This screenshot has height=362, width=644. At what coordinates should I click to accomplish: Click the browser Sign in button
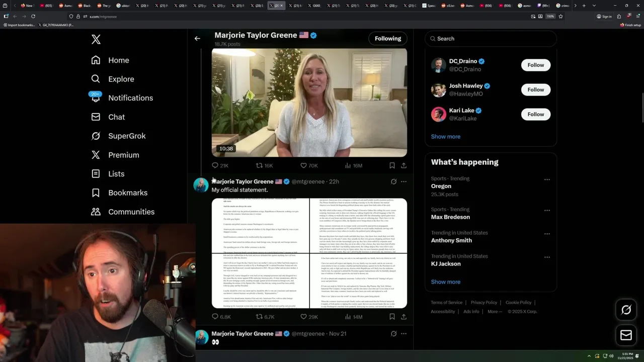point(604,16)
